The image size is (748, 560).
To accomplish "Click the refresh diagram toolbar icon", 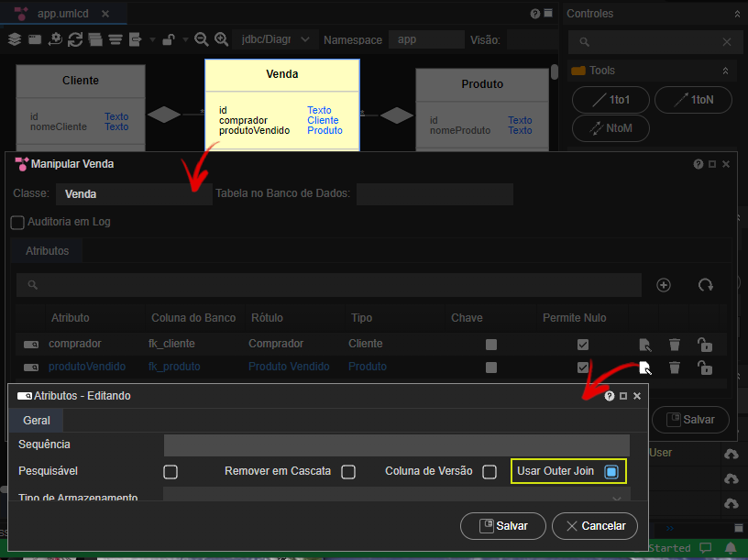I will click(x=75, y=39).
